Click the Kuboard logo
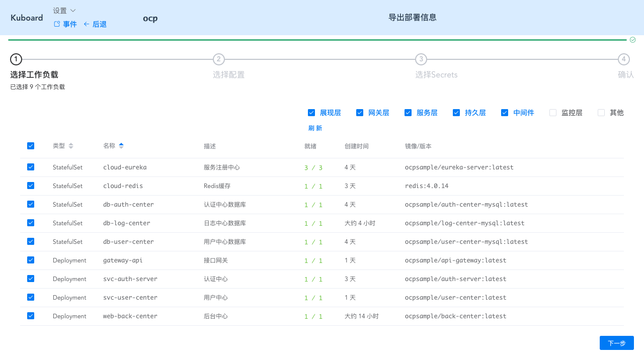The width and height of the screenshot is (644, 362). (27, 18)
